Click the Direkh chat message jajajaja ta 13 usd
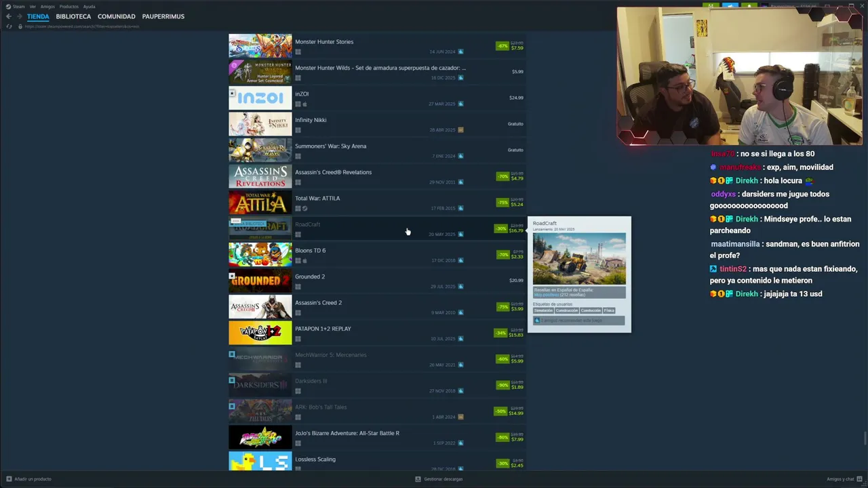Screen dimensions: 868x488 (766, 294)
